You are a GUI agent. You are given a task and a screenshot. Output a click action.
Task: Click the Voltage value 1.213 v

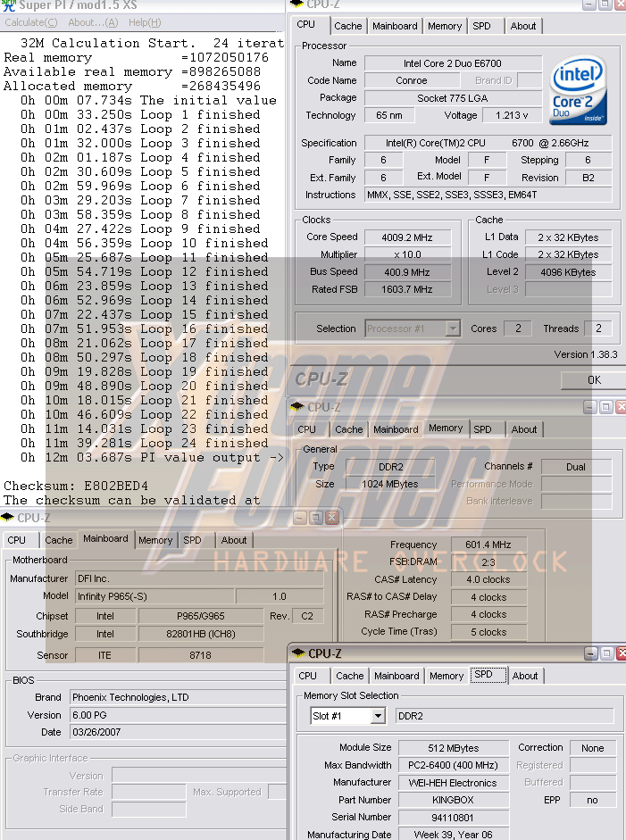[x=512, y=115]
